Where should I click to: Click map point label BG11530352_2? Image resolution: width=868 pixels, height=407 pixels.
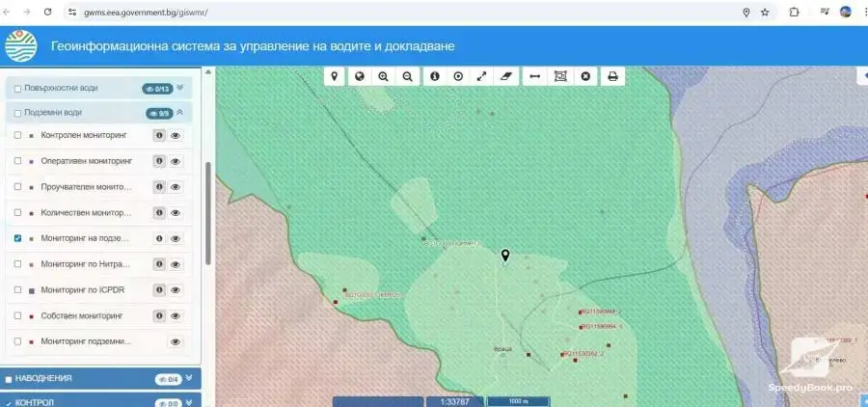pos(583,354)
